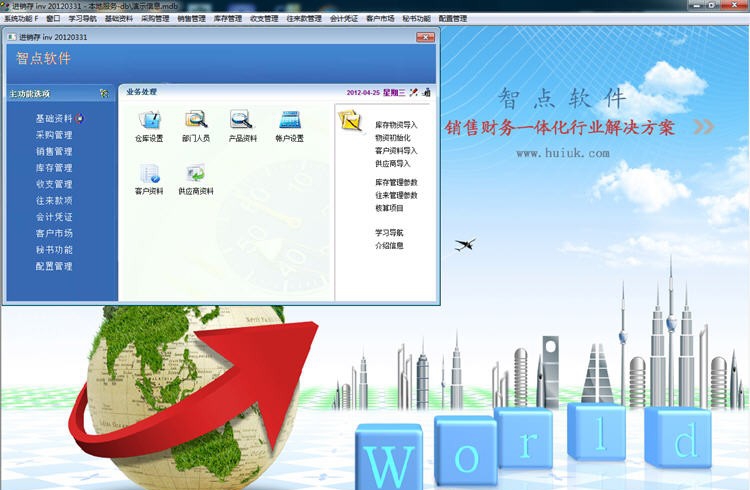
Task: Open the 系统功能 F menu
Action: [21, 19]
